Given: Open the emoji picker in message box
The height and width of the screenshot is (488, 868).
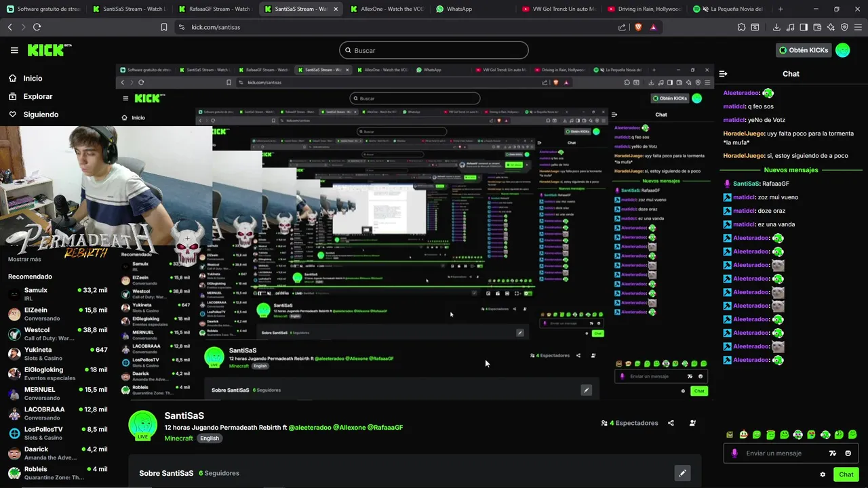Looking at the screenshot, I should click(x=848, y=453).
